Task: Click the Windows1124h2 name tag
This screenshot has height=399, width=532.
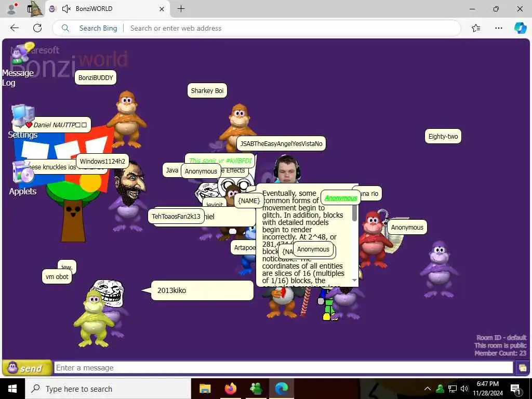Action: [102, 161]
